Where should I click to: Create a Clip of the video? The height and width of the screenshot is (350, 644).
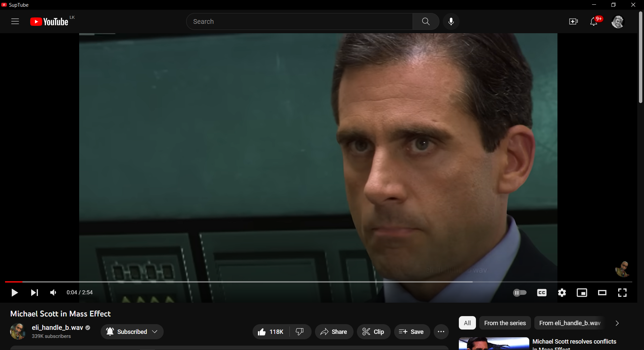point(373,332)
